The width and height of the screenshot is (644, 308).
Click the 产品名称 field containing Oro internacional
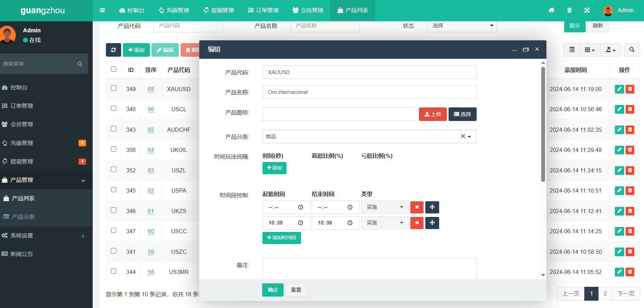pyautogui.click(x=369, y=92)
